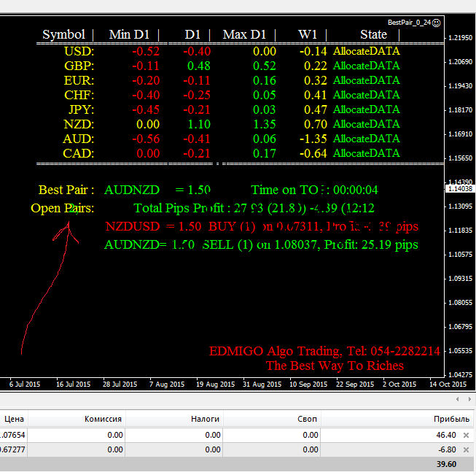Click the price cell ending .67277
476x475 pixels.
12,449
